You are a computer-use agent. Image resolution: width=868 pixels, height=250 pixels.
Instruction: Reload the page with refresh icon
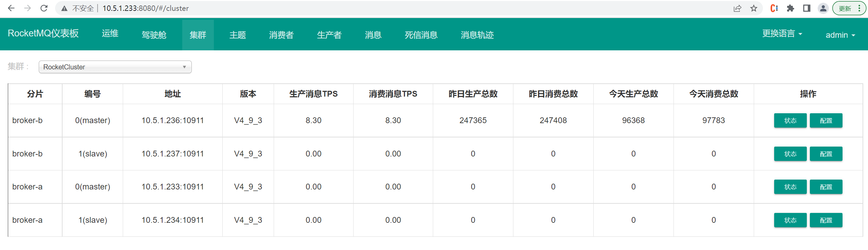pyautogui.click(x=44, y=8)
